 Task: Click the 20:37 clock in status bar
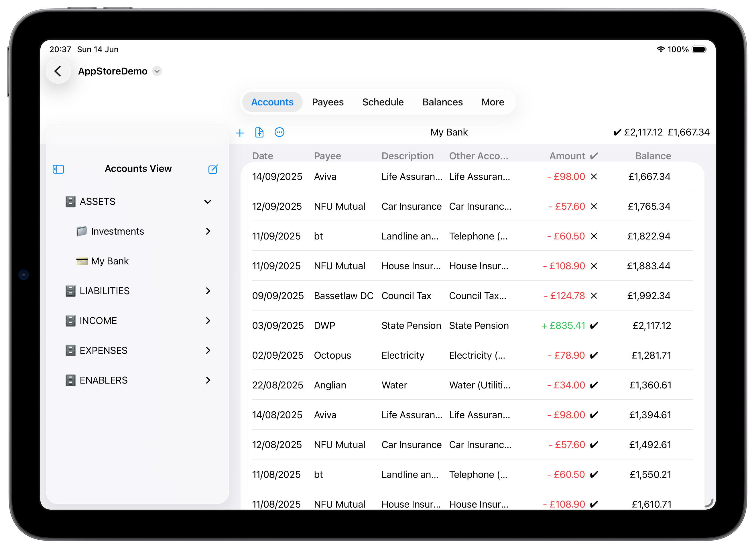pos(60,49)
